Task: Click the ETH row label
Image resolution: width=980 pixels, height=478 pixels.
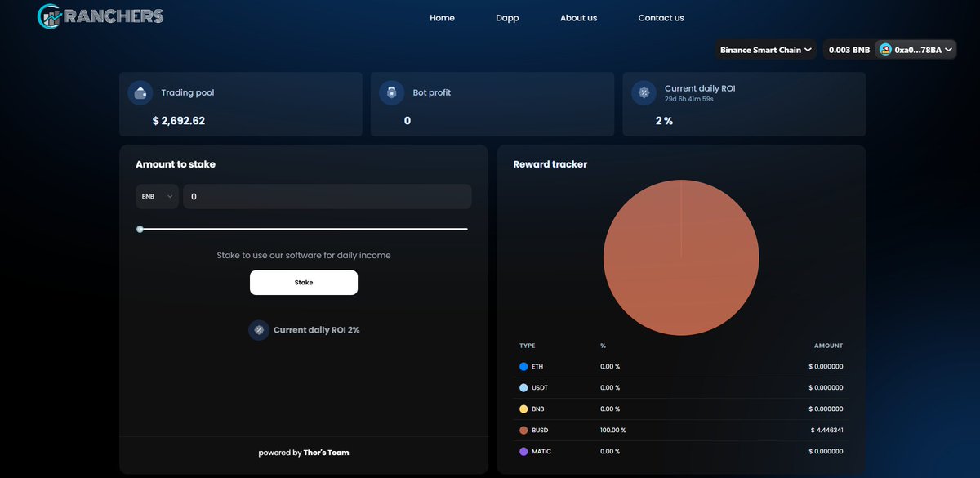Action: pyautogui.click(x=537, y=366)
